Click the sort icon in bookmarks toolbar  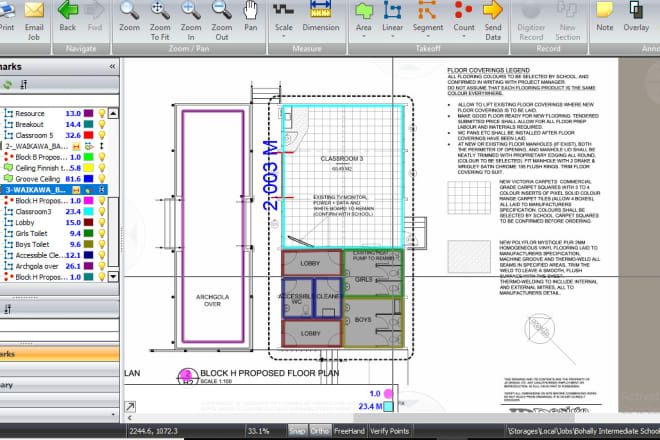pyautogui.click(x=24, y=85)
